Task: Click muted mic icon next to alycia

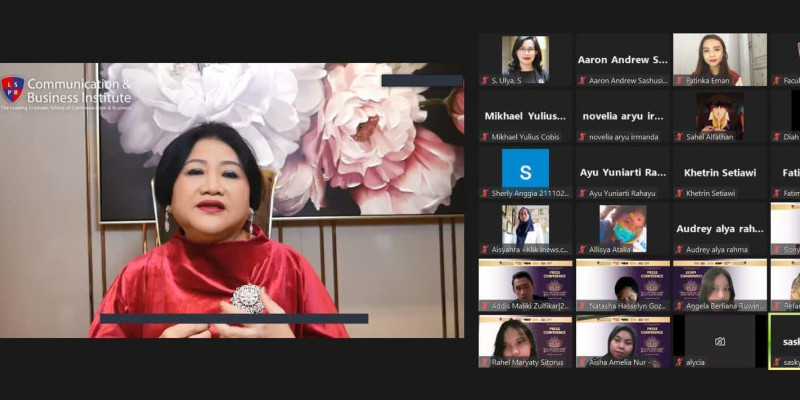Action: point(679,362)
